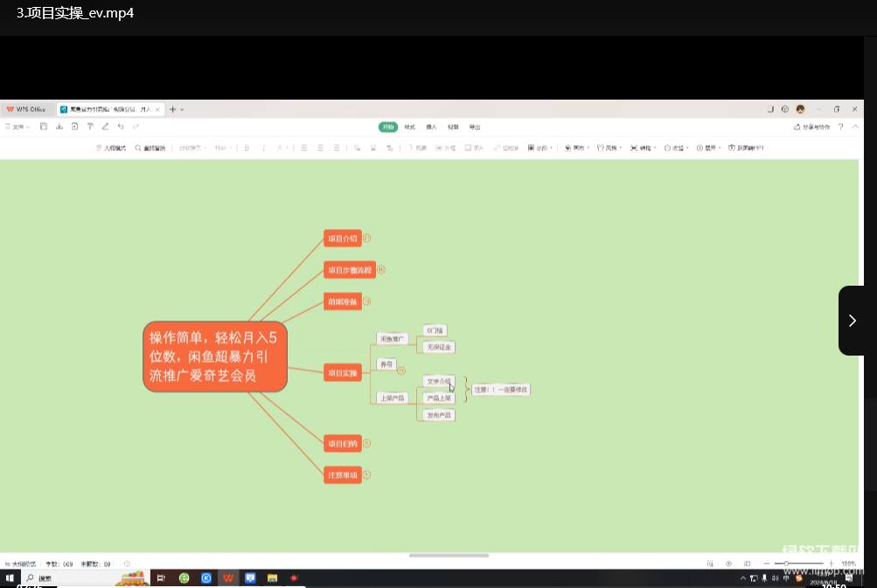Select the 闲鱼推广 subtopic node
Viewport: 877px width, 588px height.
(392, 339)
